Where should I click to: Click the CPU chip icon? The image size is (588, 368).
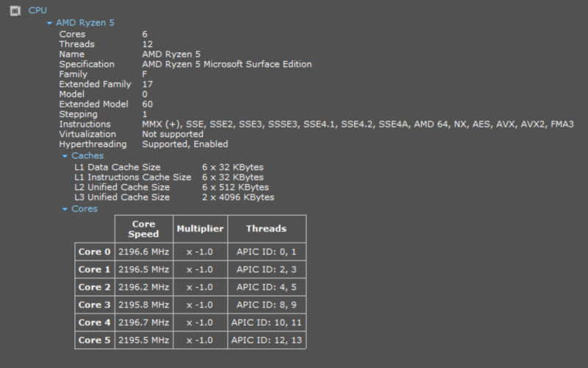click(15, 11)
